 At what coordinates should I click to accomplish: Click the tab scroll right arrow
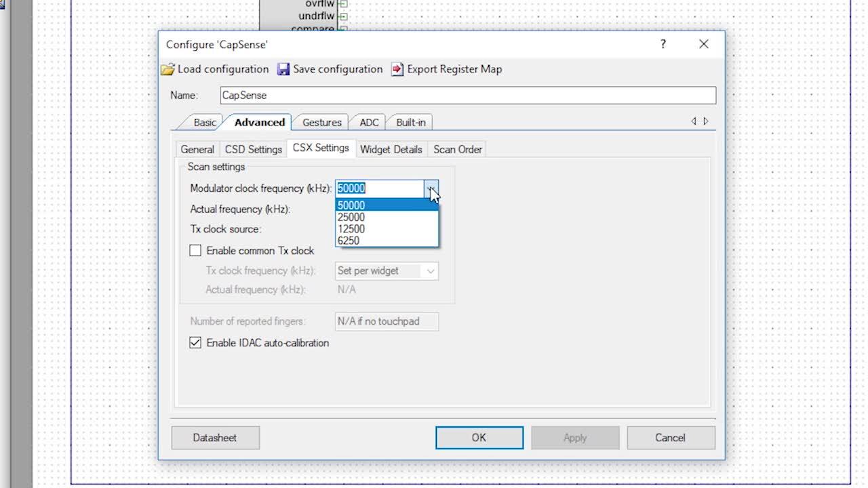(706, 121)
